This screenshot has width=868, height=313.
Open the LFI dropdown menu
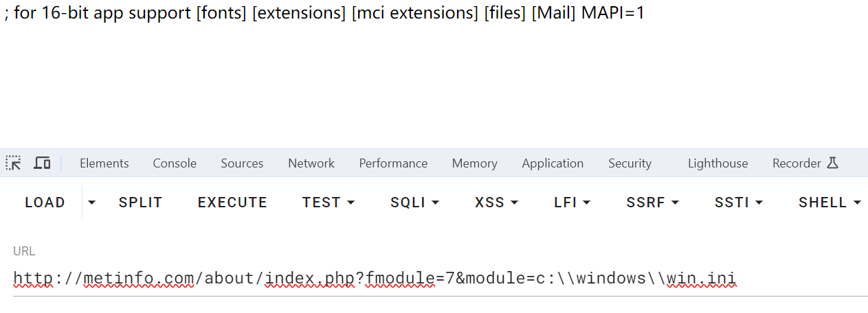[x=572, y=202]
